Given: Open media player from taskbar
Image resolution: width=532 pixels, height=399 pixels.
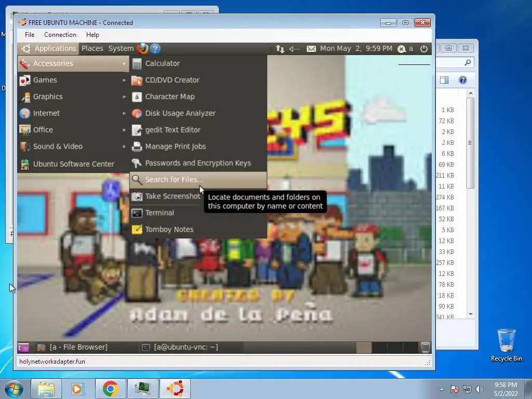Looking at the screenshot, I should 78,389.
